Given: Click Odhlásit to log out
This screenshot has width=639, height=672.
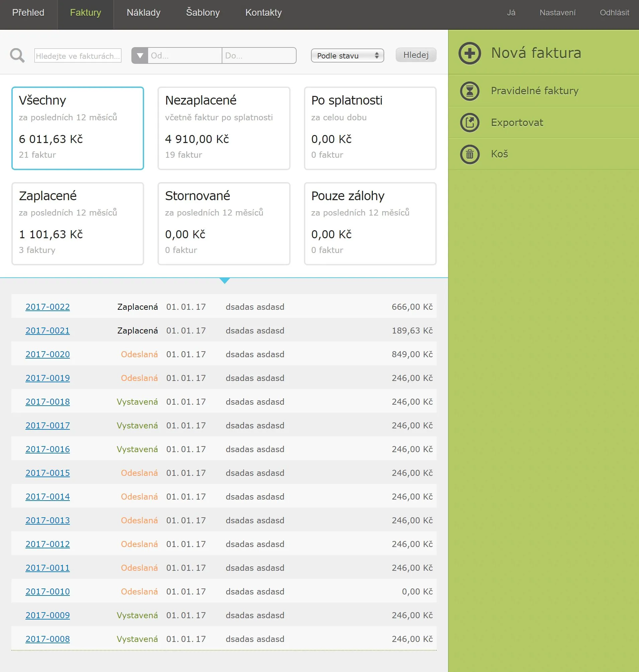Looking at the screenshot, I should pyautogui.click(x=614, y=13).
